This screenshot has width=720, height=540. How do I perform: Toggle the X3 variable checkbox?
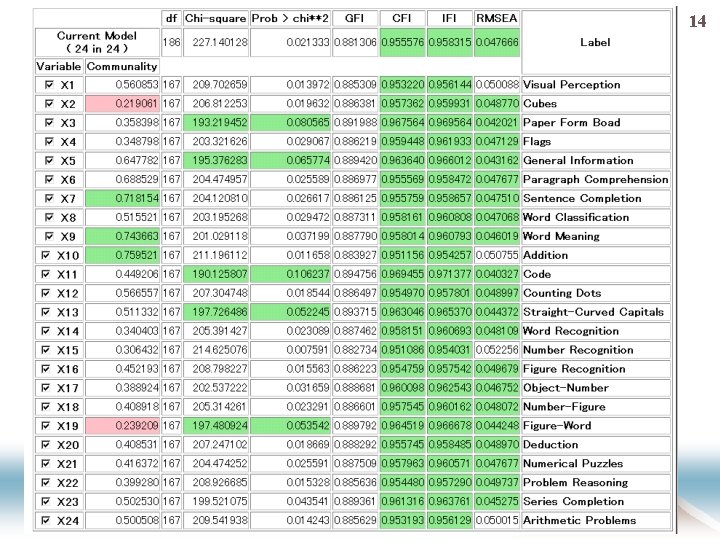pos(49,123)
